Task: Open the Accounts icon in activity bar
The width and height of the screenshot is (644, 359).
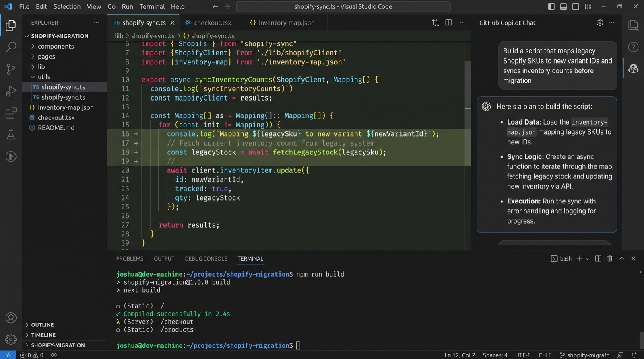Action: (x=11, y=318)
